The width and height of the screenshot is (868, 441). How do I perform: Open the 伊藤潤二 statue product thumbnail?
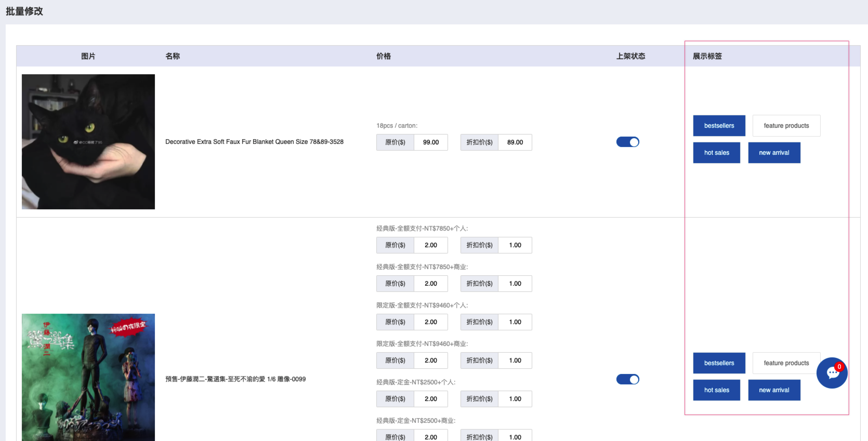tap(88, 377)
